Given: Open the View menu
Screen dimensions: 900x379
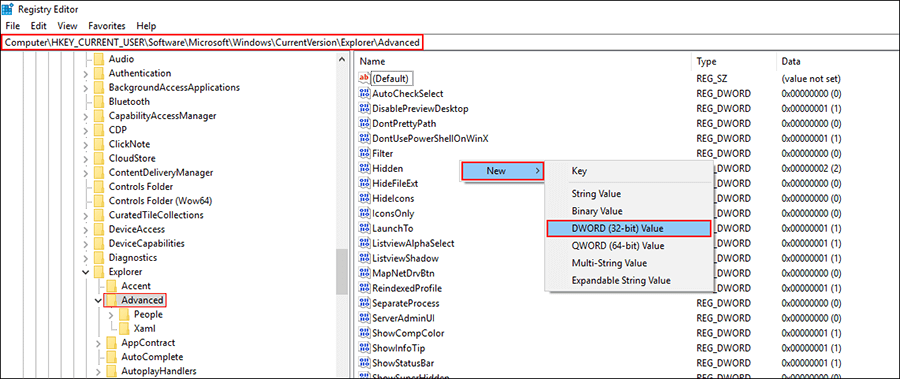Looking at the screenshot, I should [x=67, y=26].
